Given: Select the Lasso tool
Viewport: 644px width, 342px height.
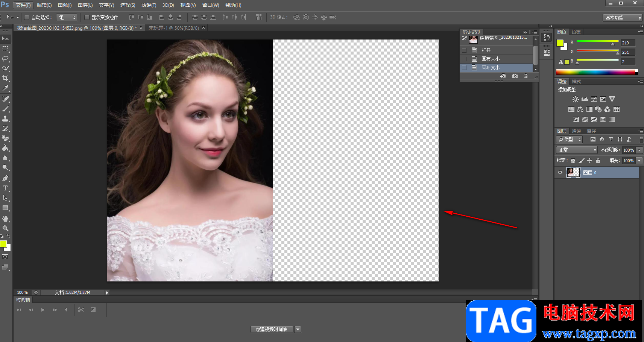Looking at the screenshot, I should 5,59.
